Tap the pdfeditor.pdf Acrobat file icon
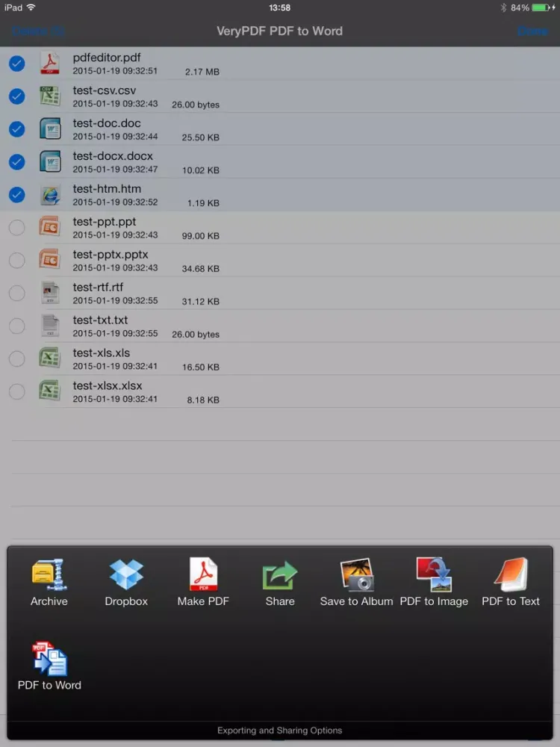Viewport: 560px width, 747px height. pyautogui.click(x=50, y=63)
